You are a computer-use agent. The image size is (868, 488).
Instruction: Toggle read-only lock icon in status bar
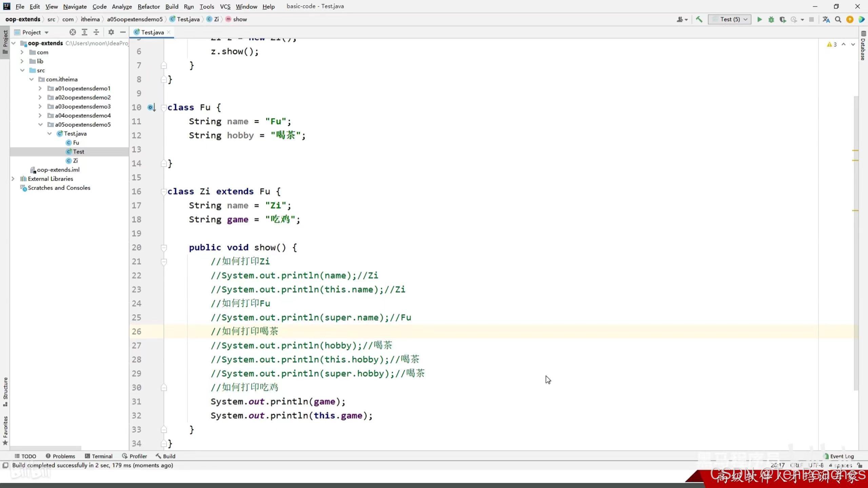pos(860,465)
